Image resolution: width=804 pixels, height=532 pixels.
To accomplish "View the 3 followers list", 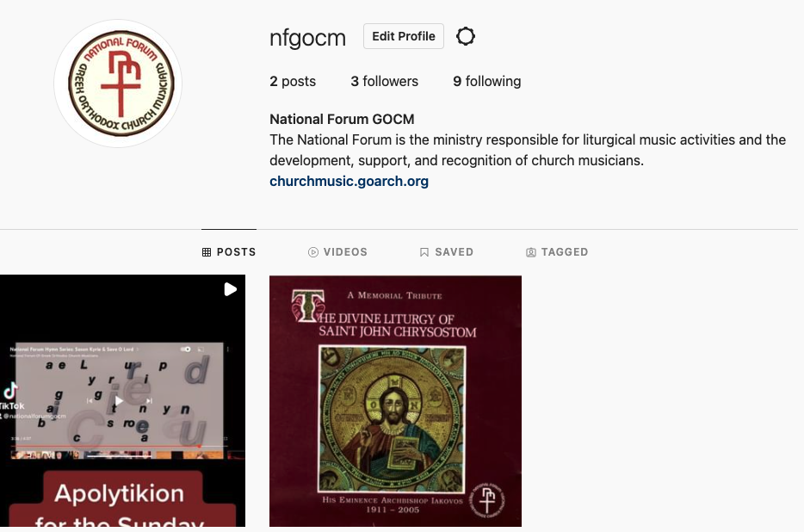I will [385, 81].
